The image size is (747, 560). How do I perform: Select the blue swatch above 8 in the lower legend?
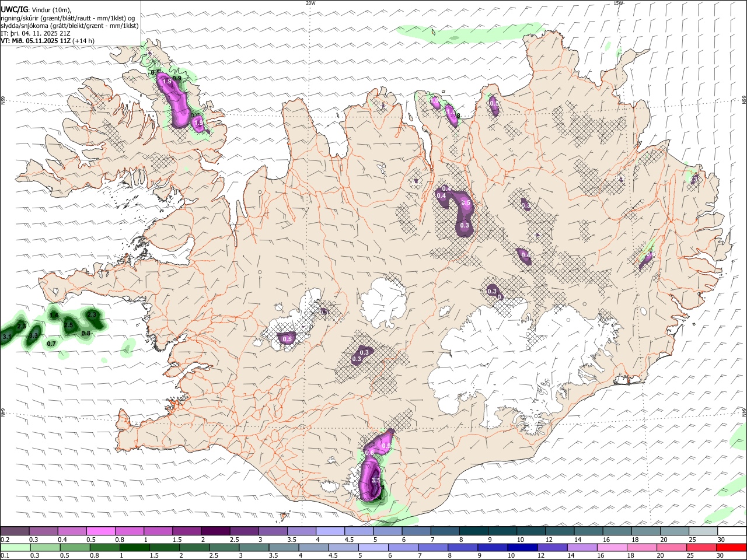pos(462,547)
